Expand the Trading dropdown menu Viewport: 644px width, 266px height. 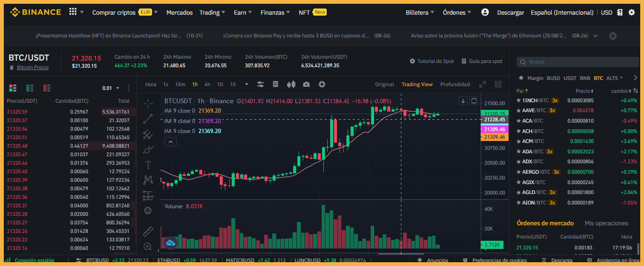click(213, 12)
